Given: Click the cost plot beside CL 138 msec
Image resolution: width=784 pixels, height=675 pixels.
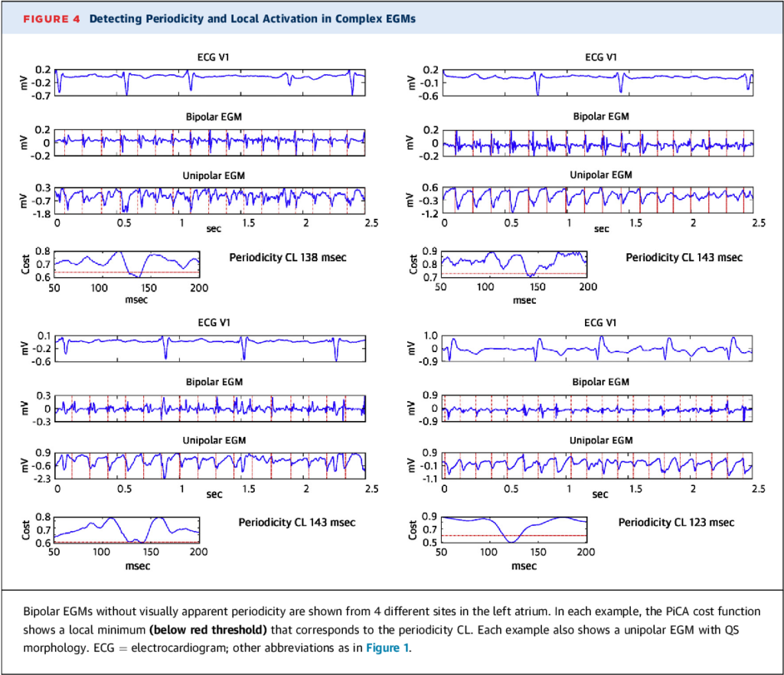Looking at the screenshot, I should 127,264.
